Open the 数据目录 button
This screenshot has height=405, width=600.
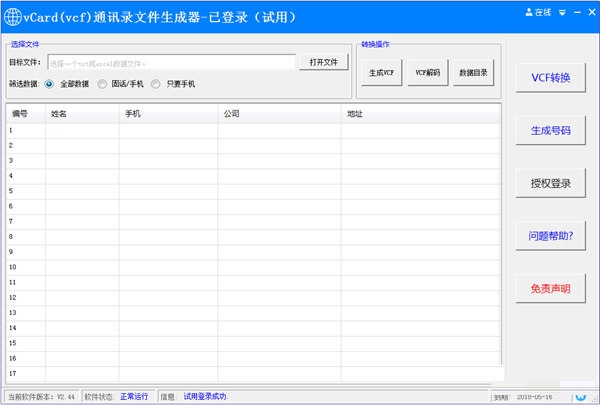[474, 72]
